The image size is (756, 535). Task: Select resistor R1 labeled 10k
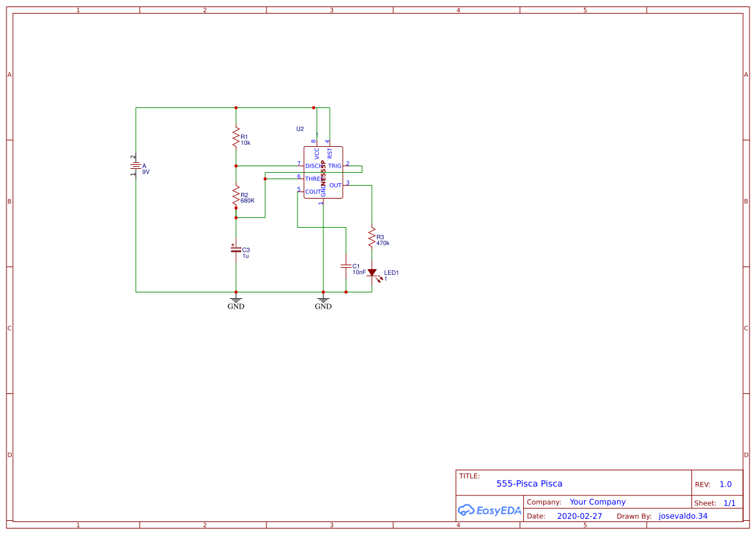[x=236, y=136]
